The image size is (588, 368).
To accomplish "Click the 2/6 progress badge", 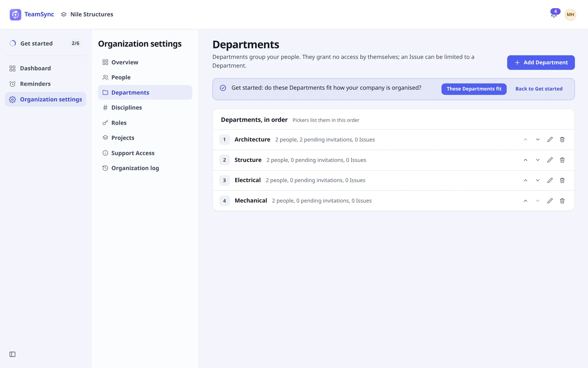I will [75, 43].
